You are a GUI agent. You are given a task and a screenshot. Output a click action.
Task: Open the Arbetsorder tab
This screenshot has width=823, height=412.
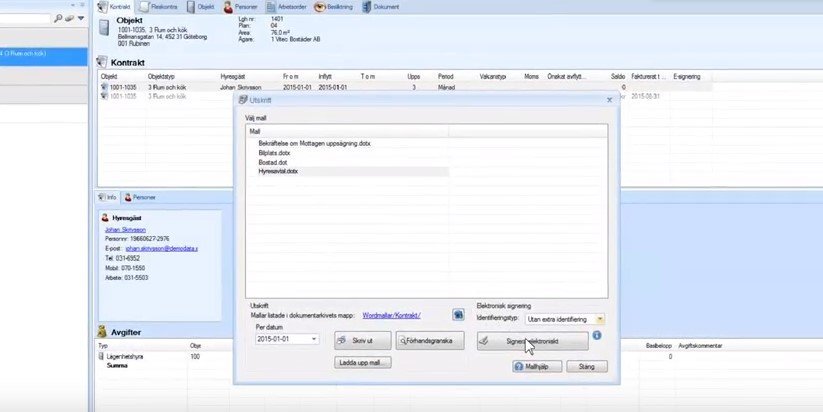click(284, 7)
